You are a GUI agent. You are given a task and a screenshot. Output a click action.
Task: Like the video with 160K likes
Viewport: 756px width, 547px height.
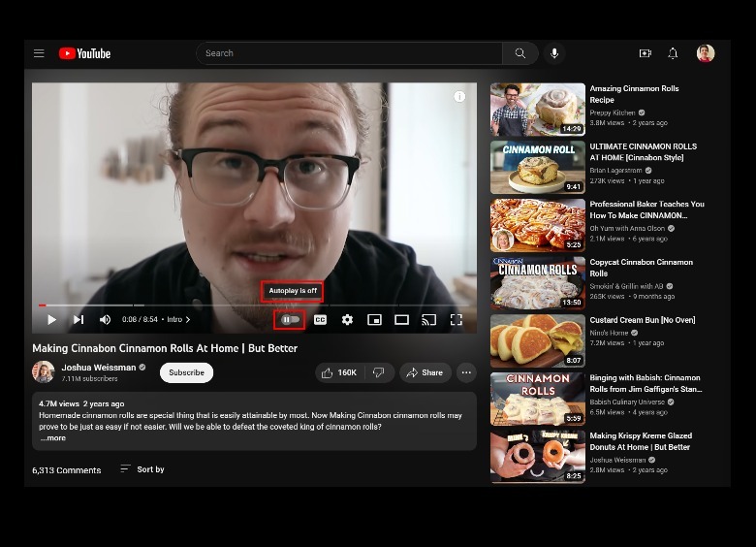340,372
